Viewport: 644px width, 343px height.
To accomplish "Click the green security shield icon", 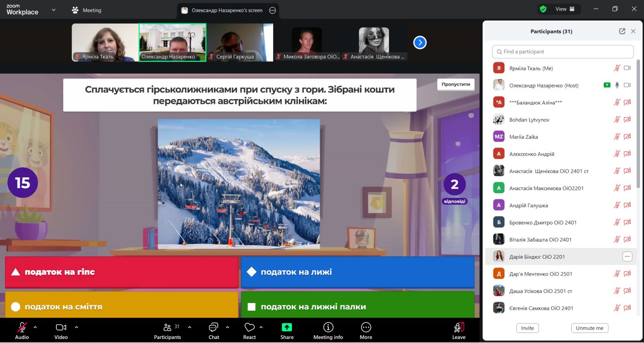I will point(543,9).
